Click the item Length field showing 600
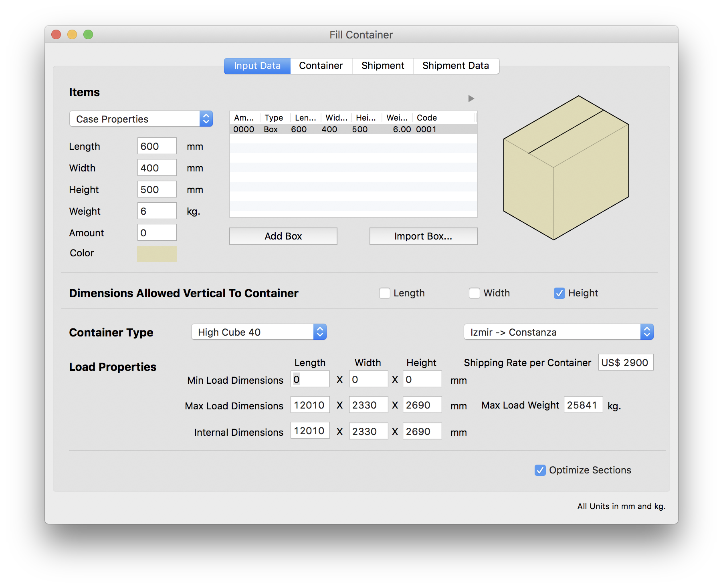Screen dimensions: 723x588 click(x=157, y=146)
